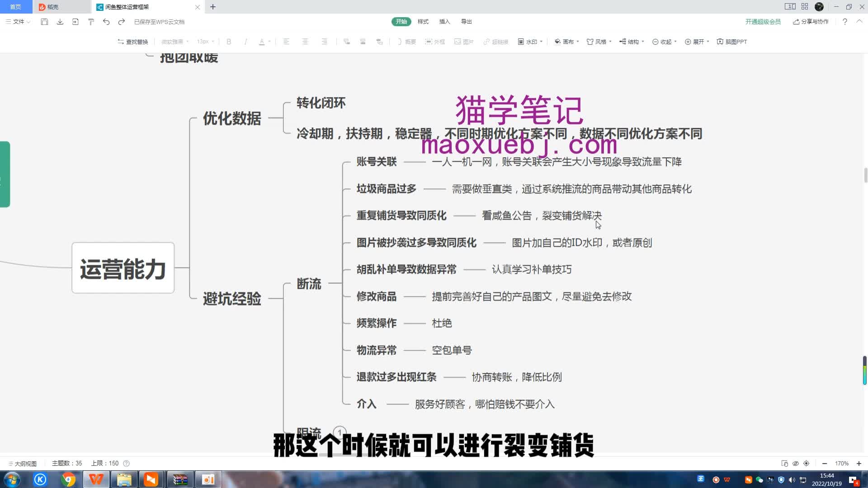
Task: Switch to the 样式 ribbon tab
Action: point(422,21)
